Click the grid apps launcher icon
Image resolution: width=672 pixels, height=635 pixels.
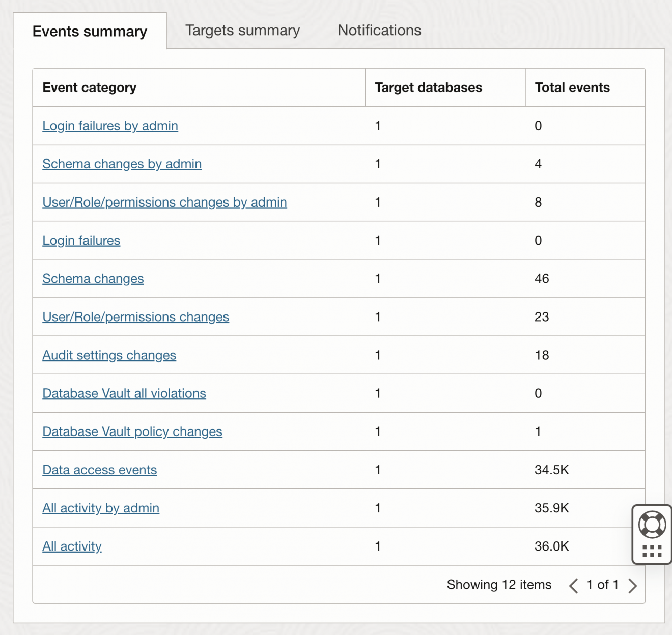(651, 551)
